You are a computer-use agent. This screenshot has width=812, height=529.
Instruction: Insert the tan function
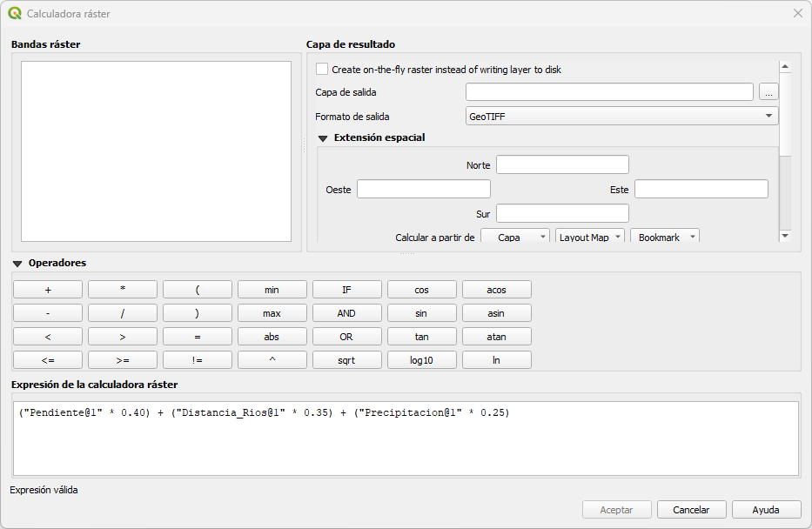422,337
